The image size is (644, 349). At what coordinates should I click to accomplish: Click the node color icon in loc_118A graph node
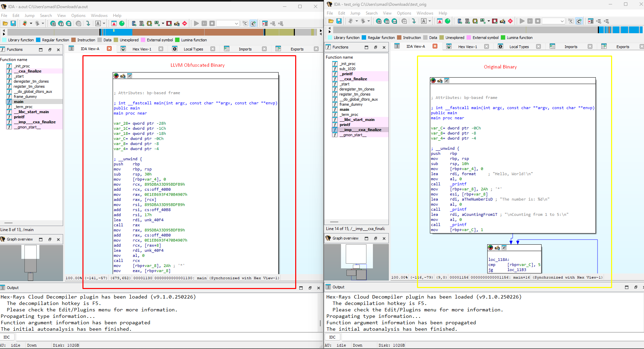[491, 248]
